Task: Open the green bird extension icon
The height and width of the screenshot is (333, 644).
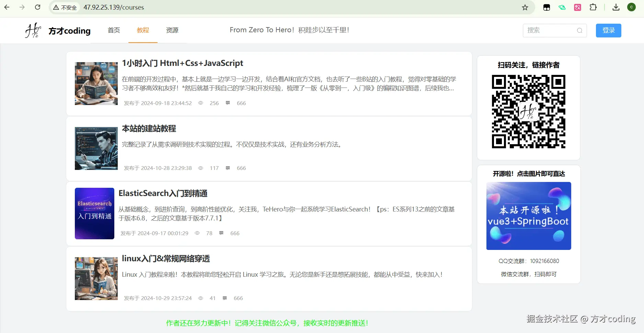Action: 562,7
